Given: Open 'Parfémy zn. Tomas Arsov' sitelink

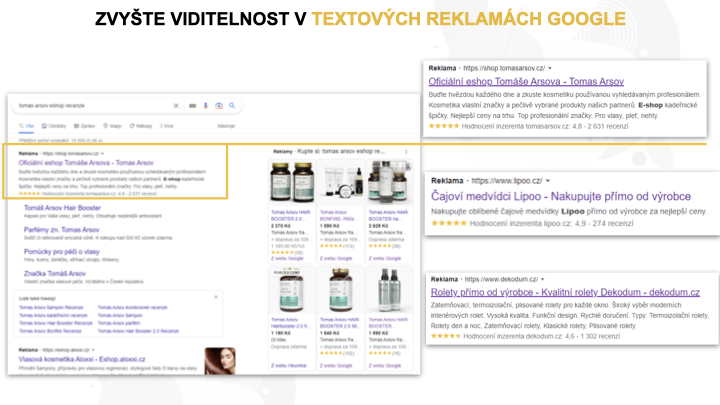Looking at the screenshot, I should 62,230.
